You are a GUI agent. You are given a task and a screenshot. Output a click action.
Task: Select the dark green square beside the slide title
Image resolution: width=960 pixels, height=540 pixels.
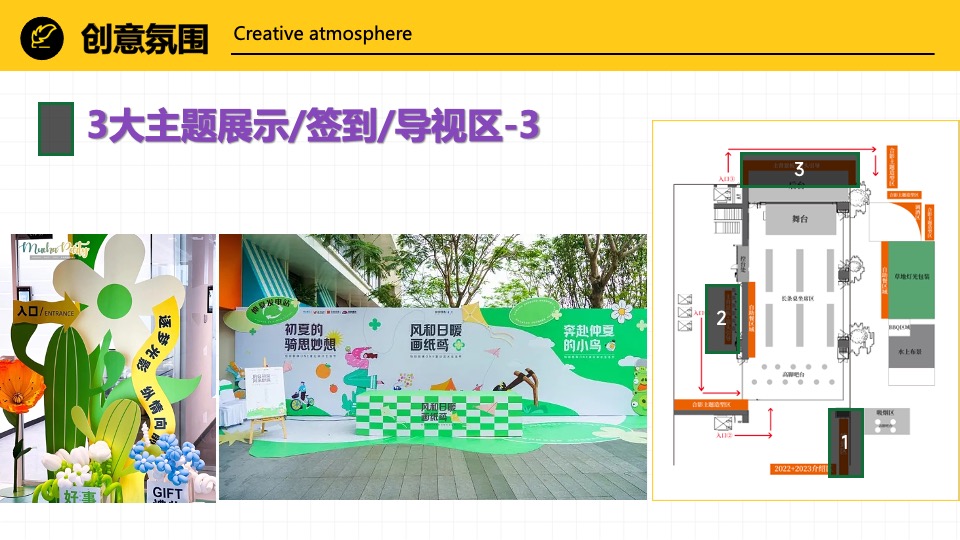(56, 128)
